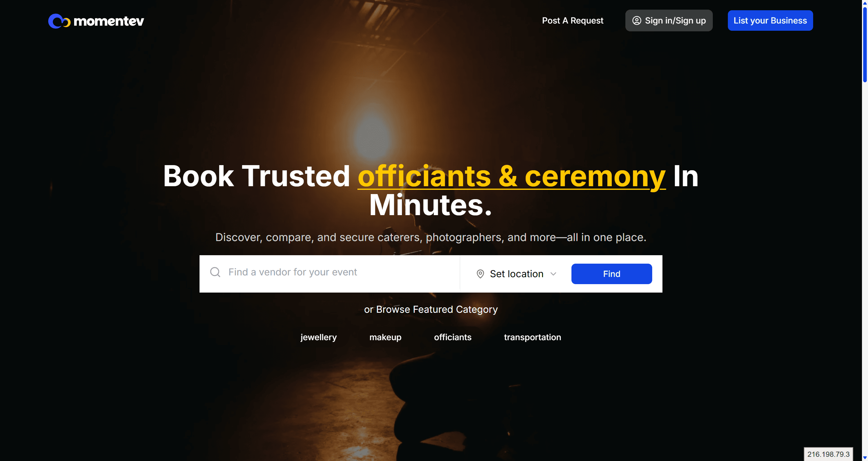Browse the transportation category
The height and width of the screenshot is (461, 868).
coord(532,337)
